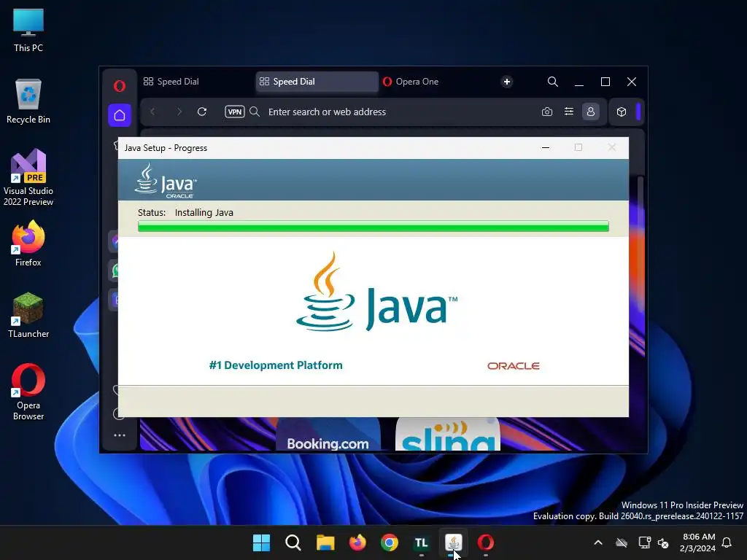Open Opera Browser desktop shortcut
The image size is (747, 560).
[28, 392]
